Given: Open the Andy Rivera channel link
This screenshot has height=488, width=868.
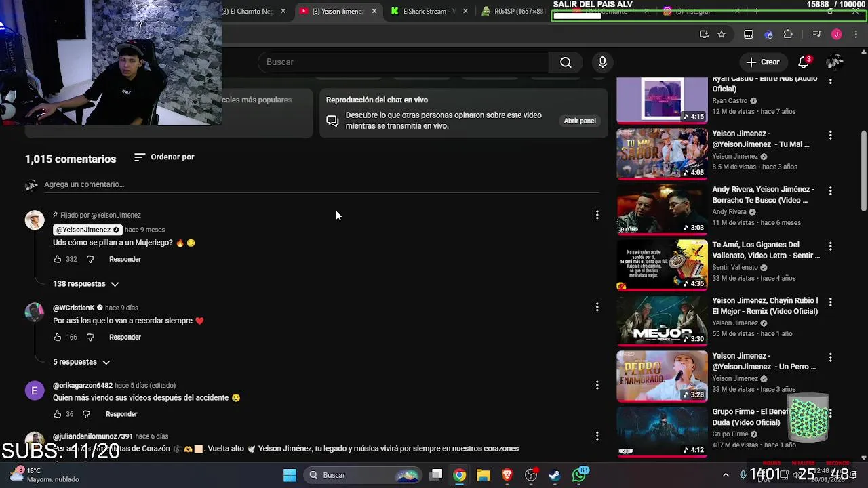Looking at the screenshot, I should (x=729, y=212).
